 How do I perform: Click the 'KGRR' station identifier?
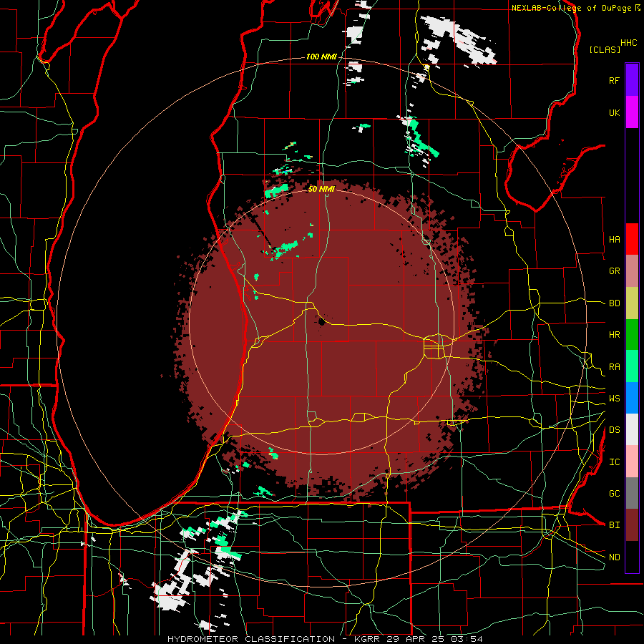367,639
